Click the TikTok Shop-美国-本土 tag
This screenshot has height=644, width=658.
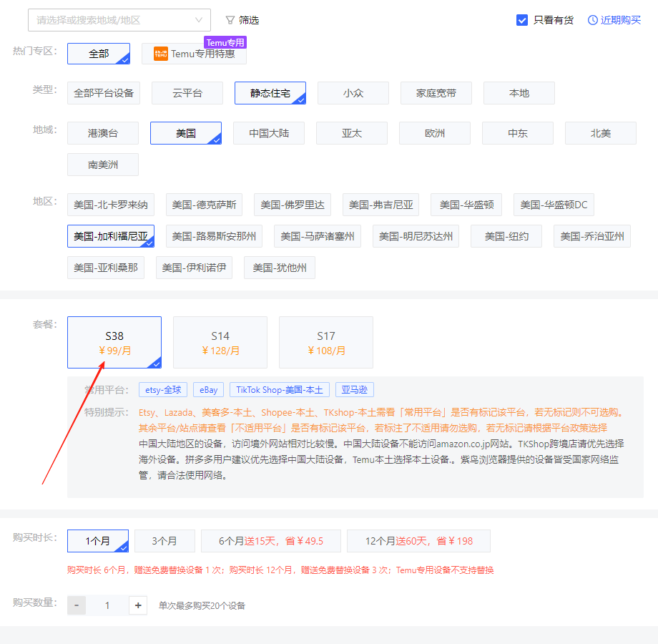point(280,389)
